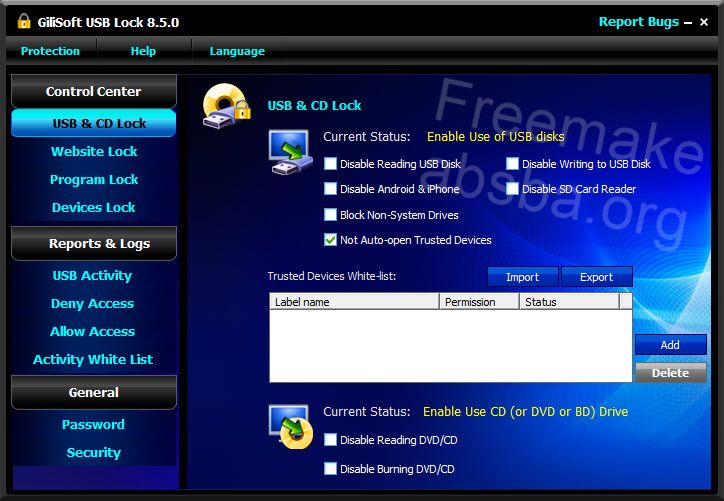Open the Language menu
This screenshot has height=501, width=724.
point(237,51)
